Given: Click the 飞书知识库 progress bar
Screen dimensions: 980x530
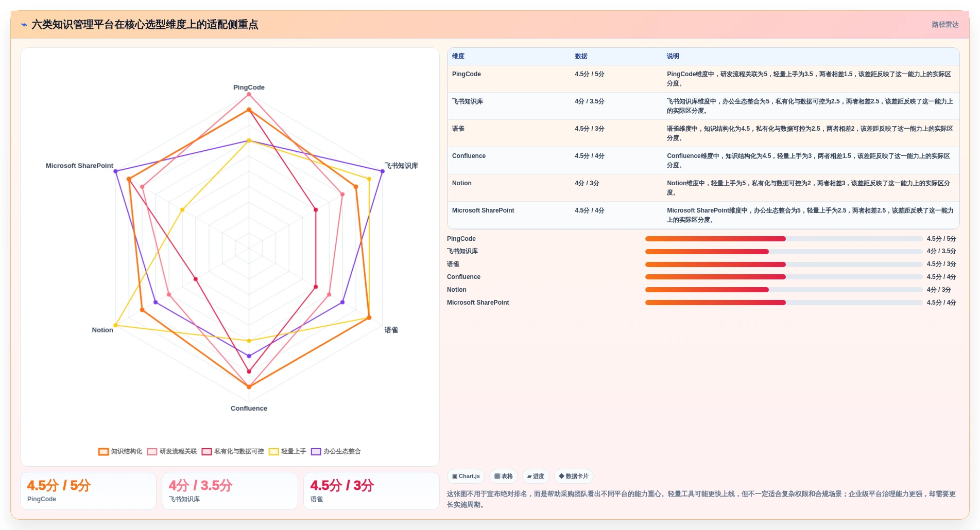Looking at the screenshot, I should click(x=784, y=252).
